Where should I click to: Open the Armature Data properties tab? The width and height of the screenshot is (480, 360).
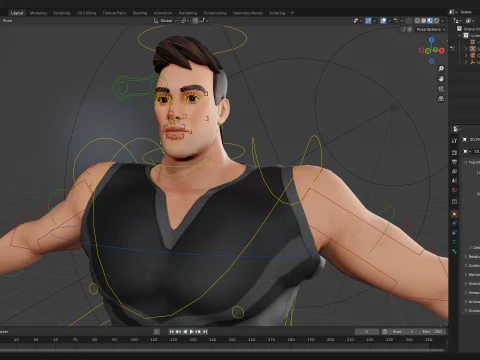(454, 242)
